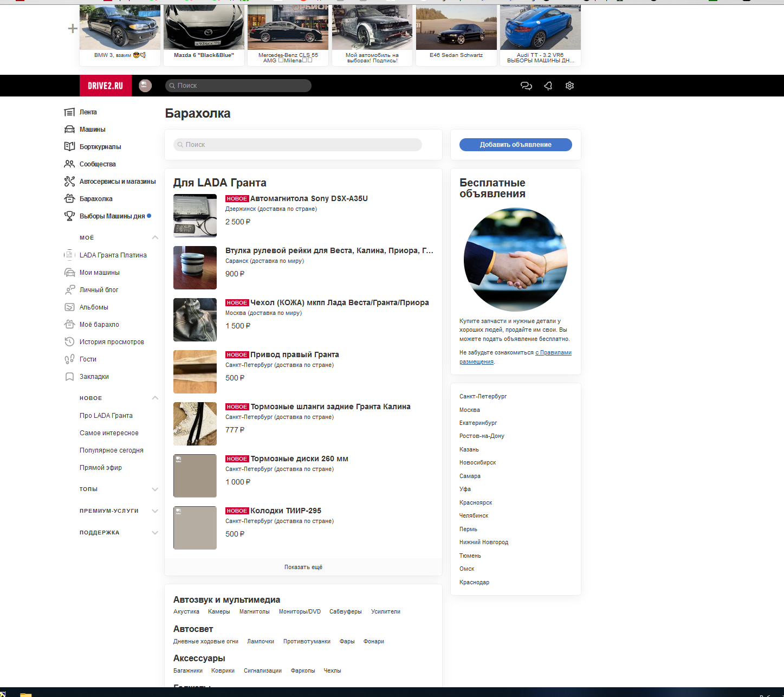Click the Альбомы icon

(x=69, y=307)
